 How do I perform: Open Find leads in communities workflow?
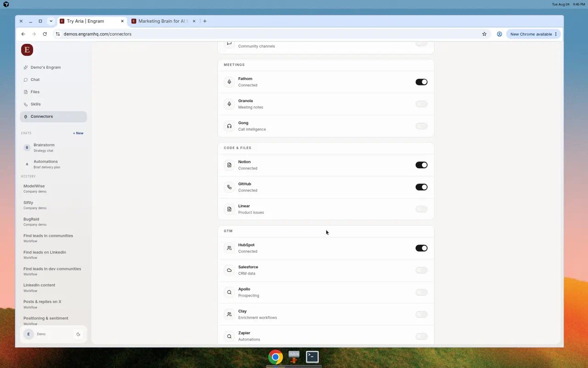53,238
